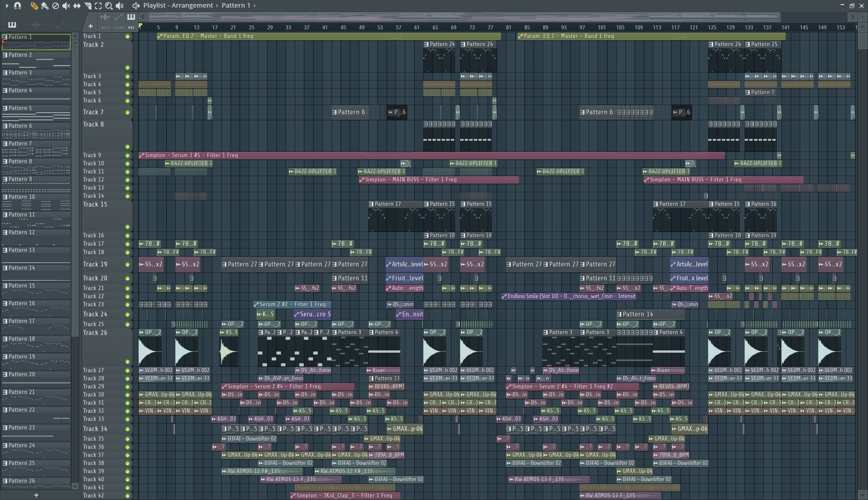Select the Mute tool
868x500 pixels.
pos(66,6)
